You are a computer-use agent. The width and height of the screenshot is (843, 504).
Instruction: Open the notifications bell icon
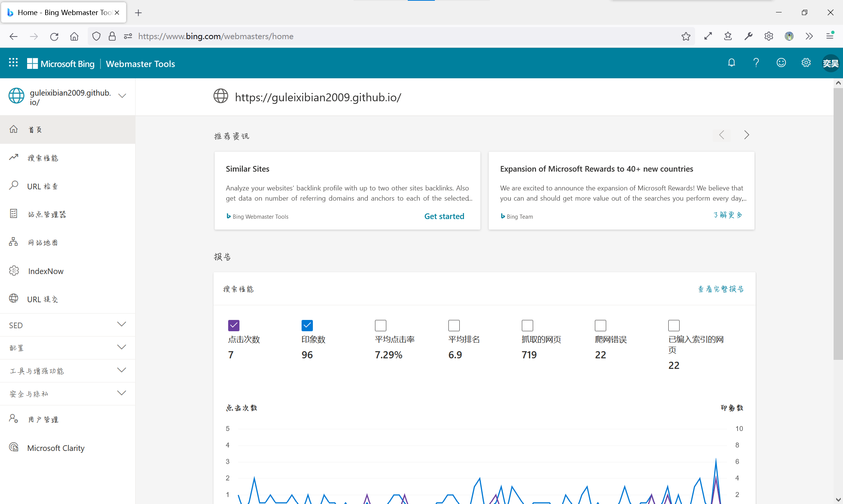click(x=731, y=63)
